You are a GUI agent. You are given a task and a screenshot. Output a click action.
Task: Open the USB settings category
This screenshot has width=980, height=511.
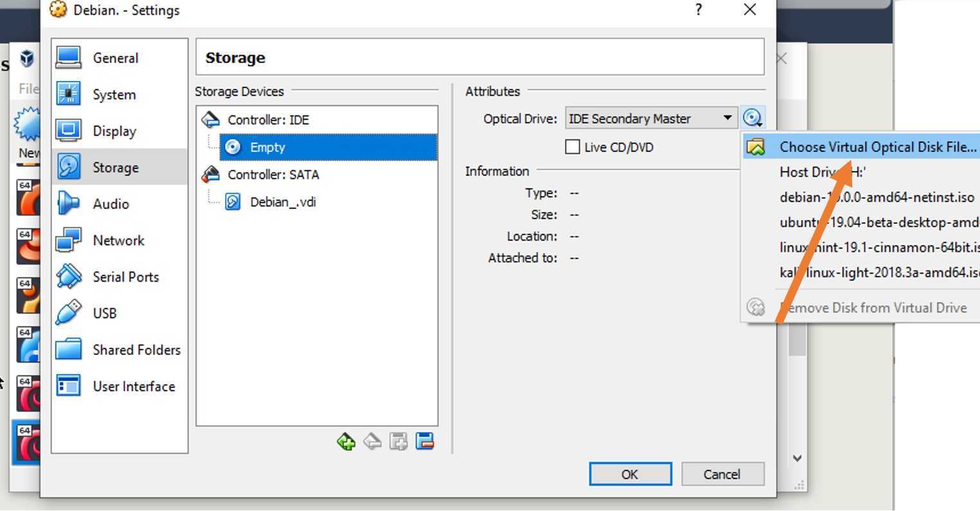tap(120, 313)
